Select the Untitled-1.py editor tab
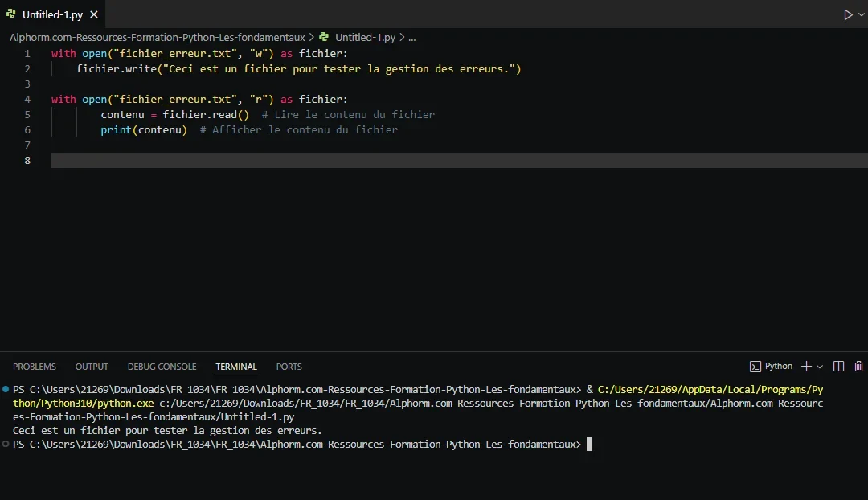This screenshot has height=500, width=868. pyautogui.click(x=52, y=15)
